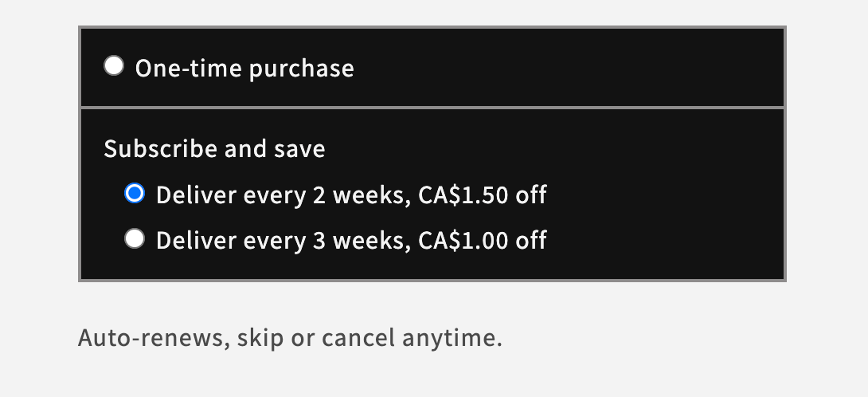Select the One-time purchase radio button
The image size is (868, 397).
(x=114, y=66)
